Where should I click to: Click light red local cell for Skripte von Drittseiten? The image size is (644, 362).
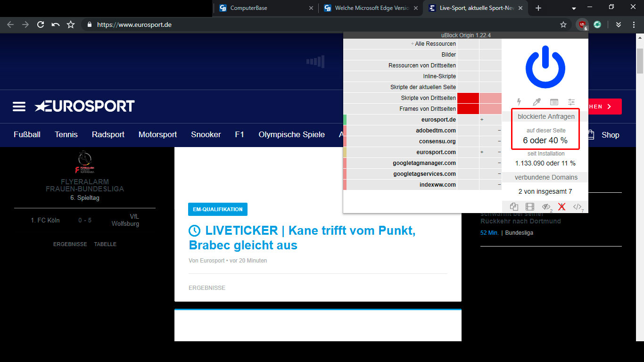tap(490, 98)
